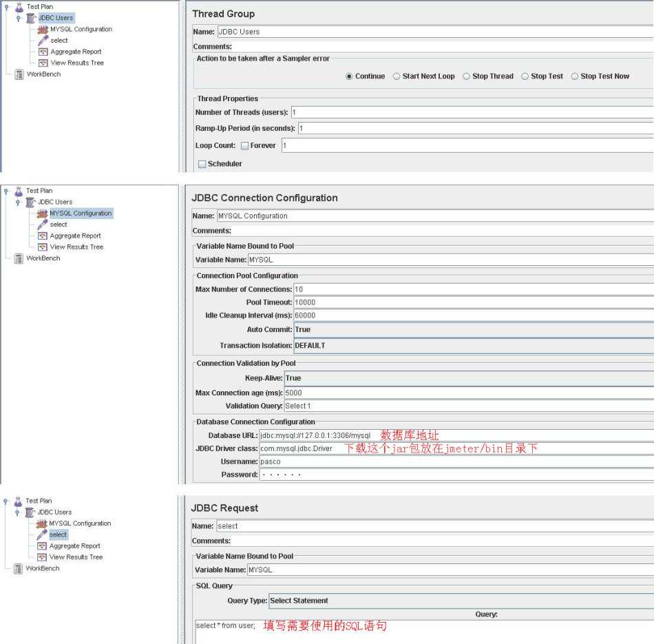Select highlighted 'select' label in JDBC Request tree
Viewport: 654px width, 644px height.
(58, 534)
